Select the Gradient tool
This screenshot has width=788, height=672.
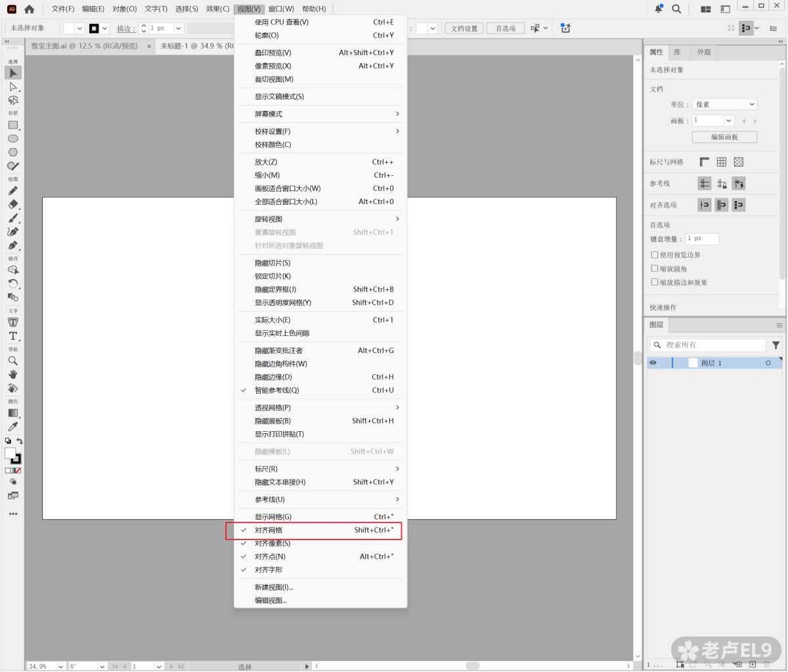(13, 413)
